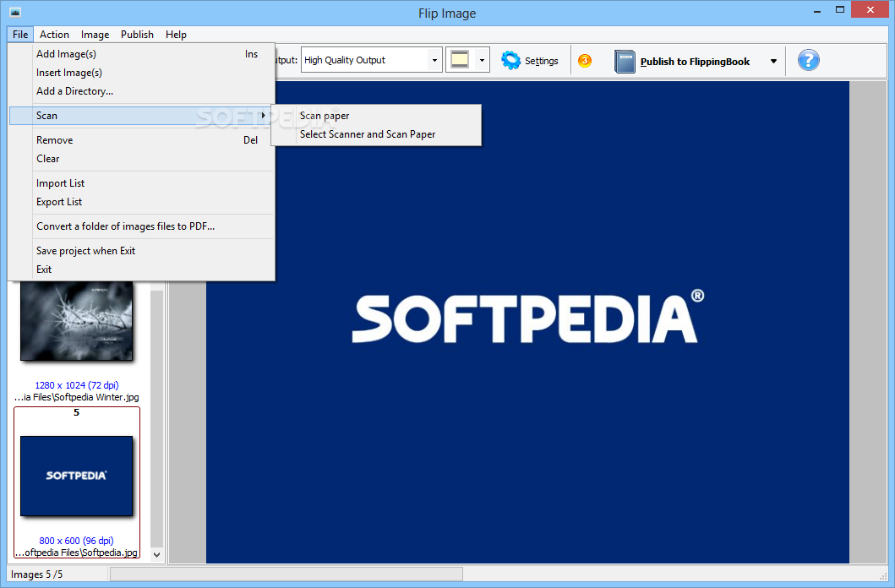The height and width of the screenshot is (588, 895).
Task: Click the status bar progress bar
Action: coord(287,574)
